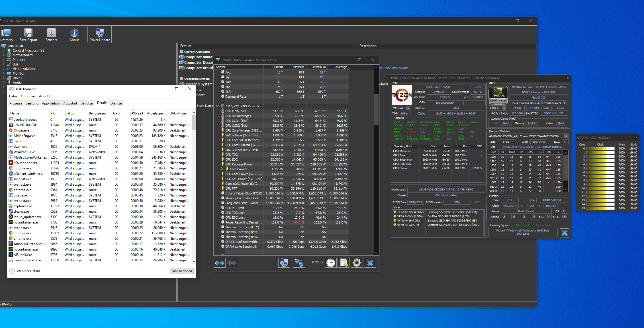Click the network remote monitoring icon

pyautogui.click(x=299, y=263)
